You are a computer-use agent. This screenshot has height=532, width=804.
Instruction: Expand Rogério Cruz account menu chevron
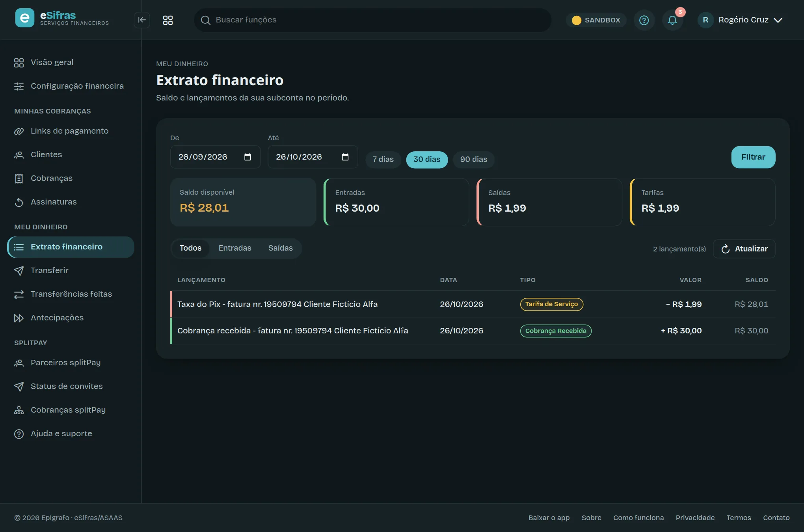tap(778, 20)
